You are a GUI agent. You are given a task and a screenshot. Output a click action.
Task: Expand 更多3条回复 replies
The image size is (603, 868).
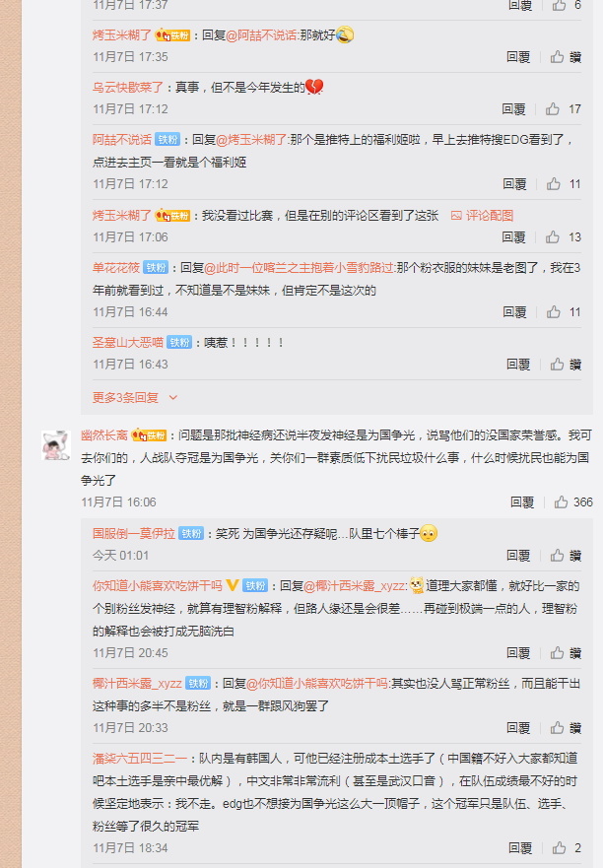(x=126, y=397)
